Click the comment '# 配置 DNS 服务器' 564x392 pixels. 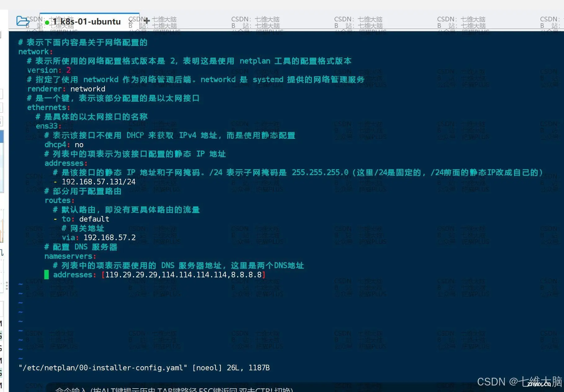tap(81, 247)
